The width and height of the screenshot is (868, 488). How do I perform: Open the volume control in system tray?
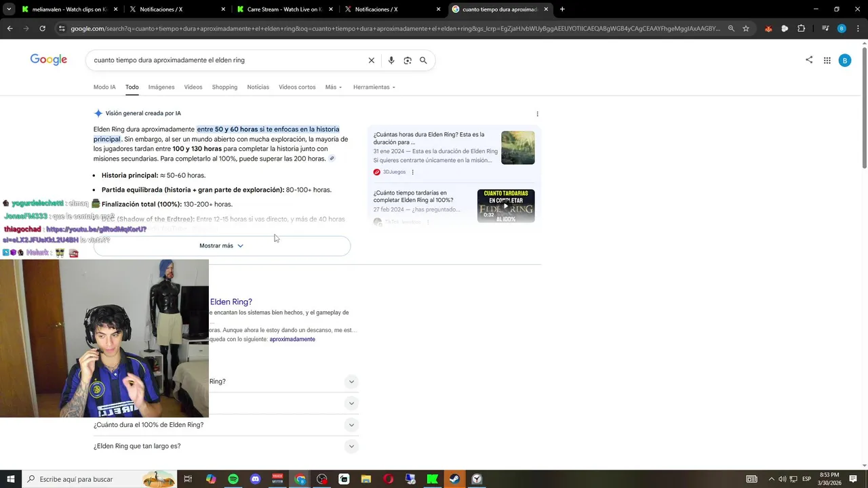(x=782, y=479)
